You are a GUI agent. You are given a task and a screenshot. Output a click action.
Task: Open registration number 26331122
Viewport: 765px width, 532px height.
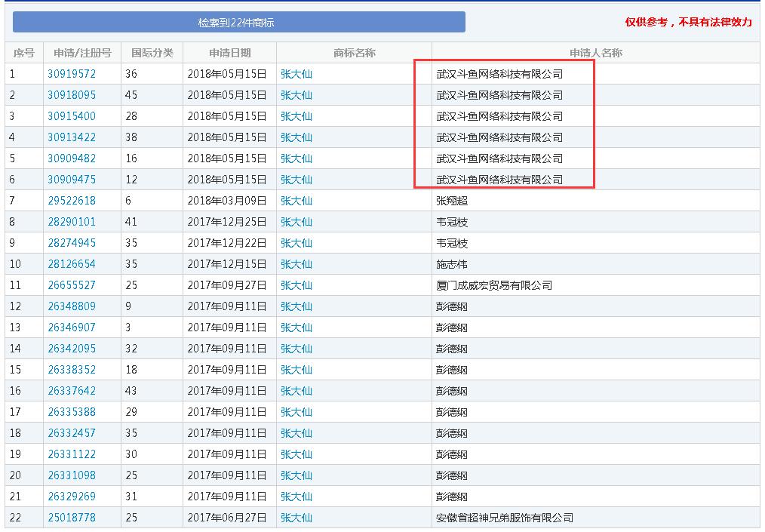click(72, 454)
